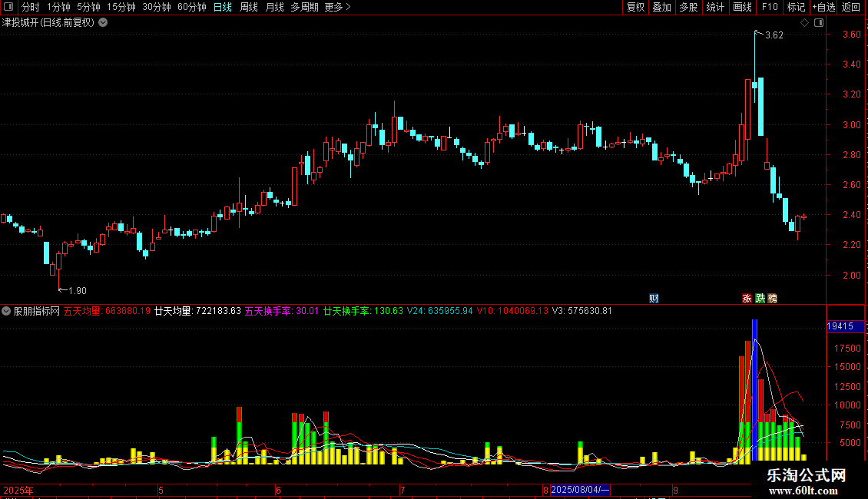The height and width of the screenshot is (499, 868).
Task: Click the 廿天均量 value readout
Action: 197,311
